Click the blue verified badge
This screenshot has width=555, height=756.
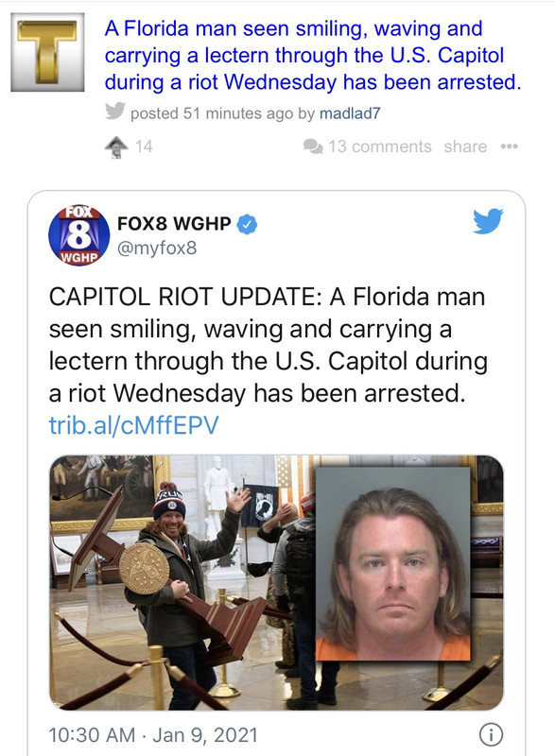(248, 224)
